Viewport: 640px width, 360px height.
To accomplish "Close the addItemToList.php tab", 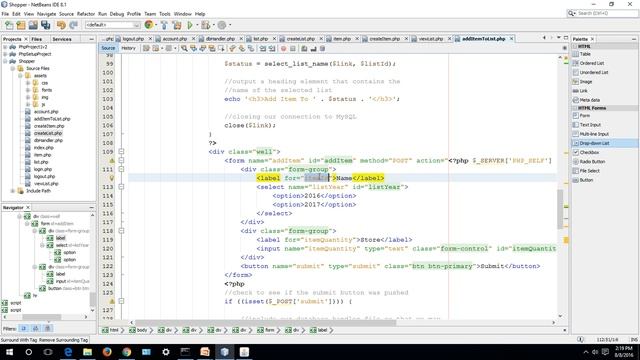I will (x=511, y=38).
